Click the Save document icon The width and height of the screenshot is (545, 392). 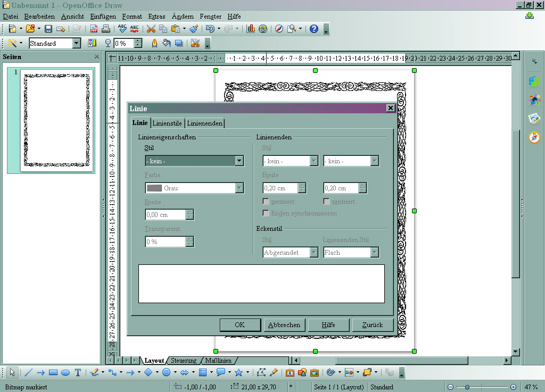(48, 29)
